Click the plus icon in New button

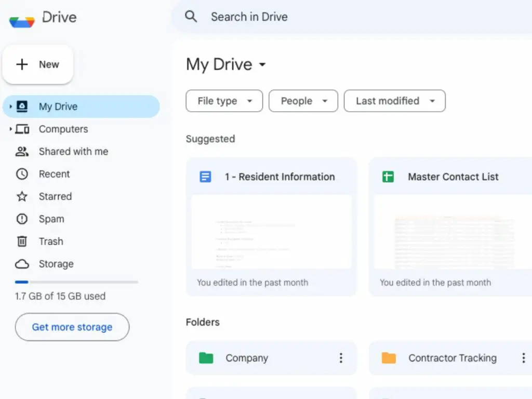coord(22,64)
